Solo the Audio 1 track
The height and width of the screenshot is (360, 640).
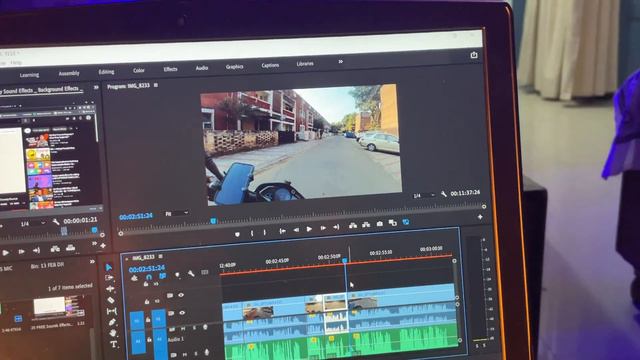tap(194, 328)
